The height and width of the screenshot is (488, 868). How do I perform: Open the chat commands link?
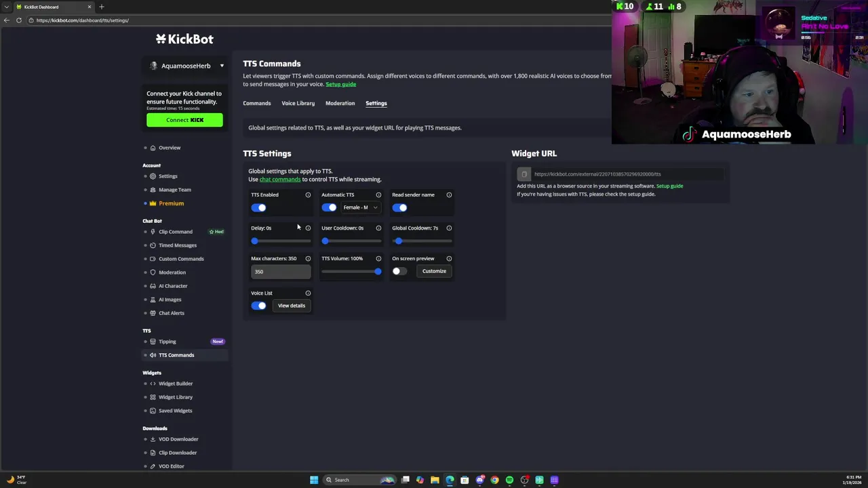280,180
